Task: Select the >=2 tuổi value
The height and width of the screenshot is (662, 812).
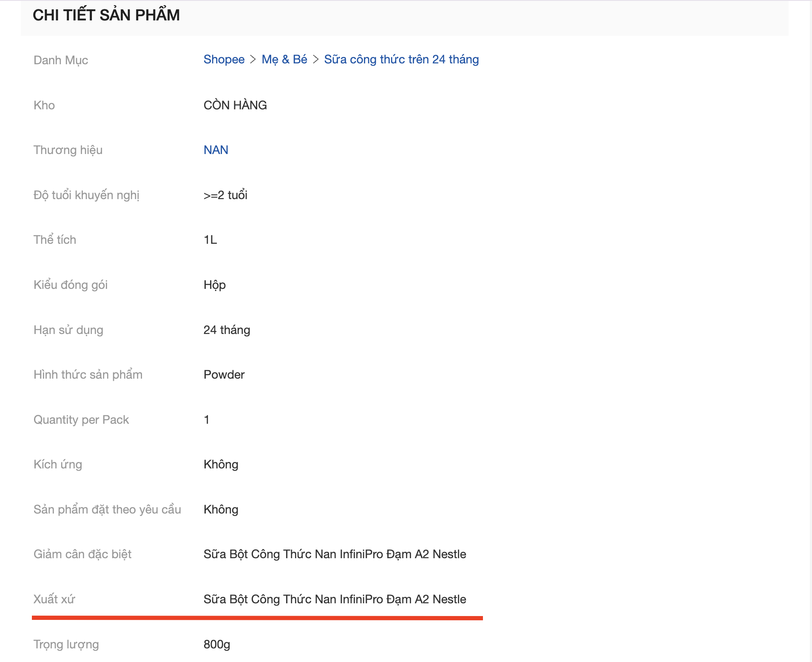Action: [x=225, y=195]
